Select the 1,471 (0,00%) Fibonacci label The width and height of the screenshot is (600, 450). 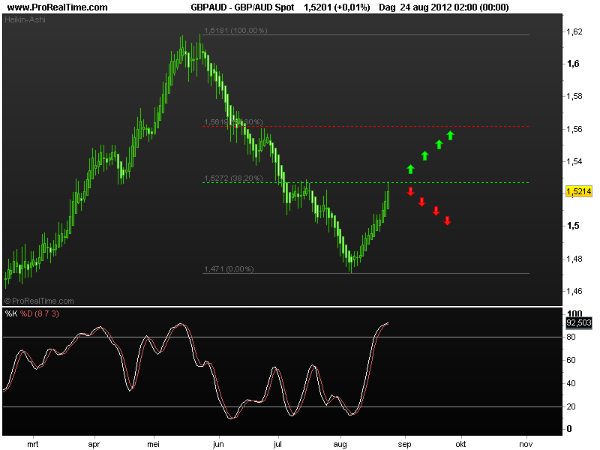pyautogui.click(x=229, y=269)
